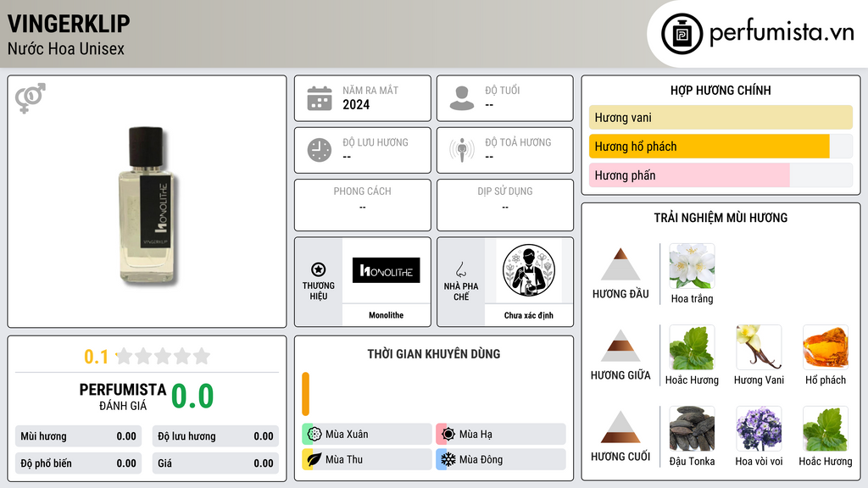
Task: Click the Hợp Hương Chính heading
Action: 721,90
